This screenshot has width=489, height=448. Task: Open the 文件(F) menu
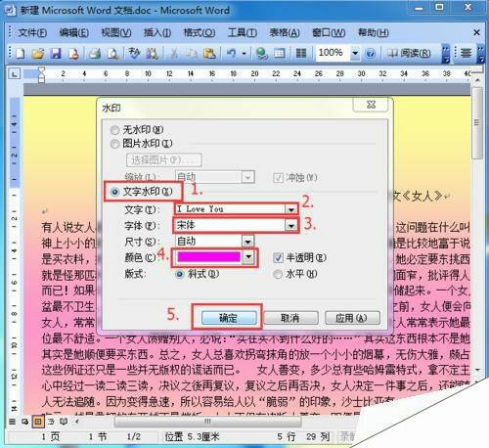[x=32, y=32]
